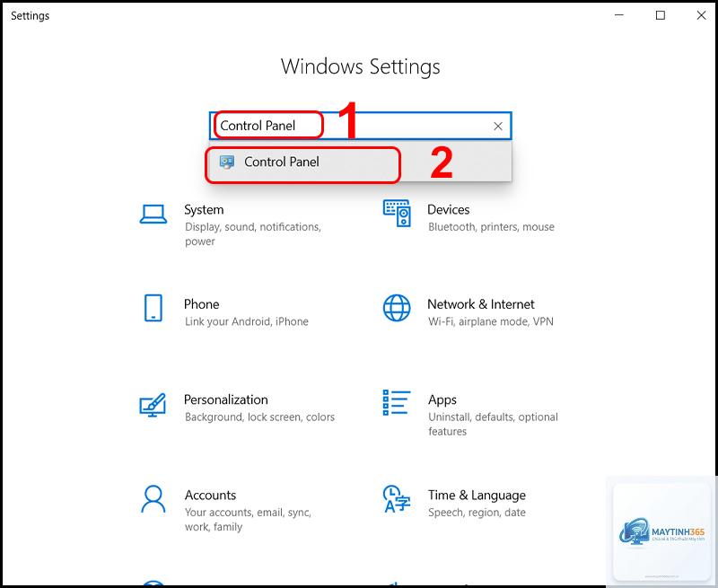Open the Devices keyboard-speaker icon
The height and width of the screenshot is (588, 718).
coord(397,214)
